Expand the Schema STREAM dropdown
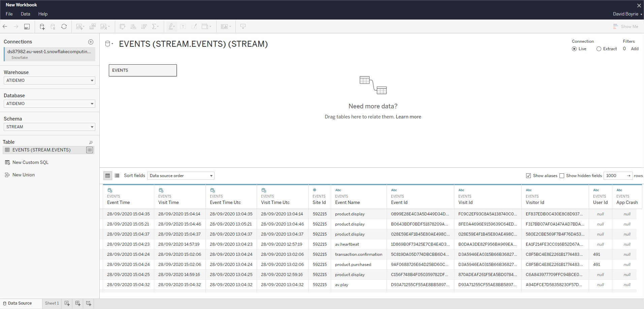The height and width of the screenshot is (309, 644). (x=49, y=127)
